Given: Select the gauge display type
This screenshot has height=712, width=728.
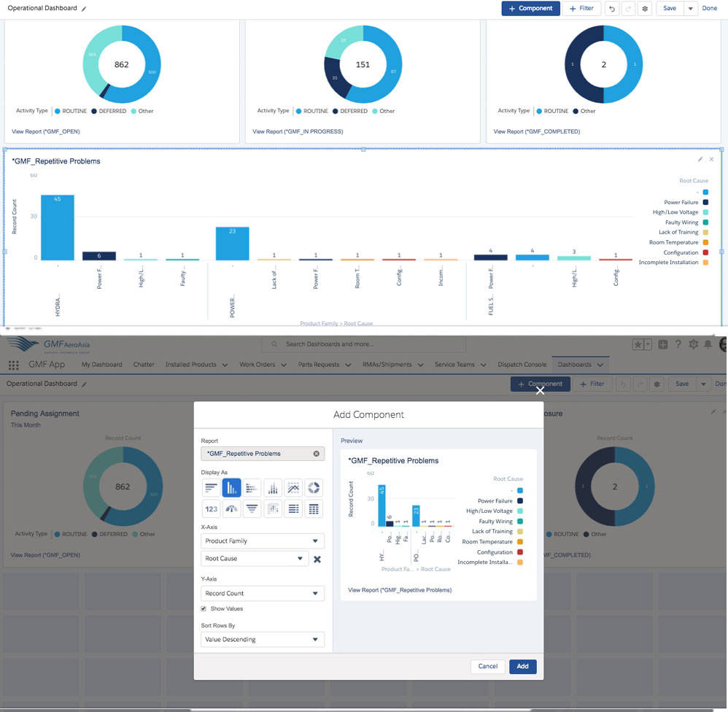Looking at the screenshot, I should pyautogui.click(x=232, y=508).
